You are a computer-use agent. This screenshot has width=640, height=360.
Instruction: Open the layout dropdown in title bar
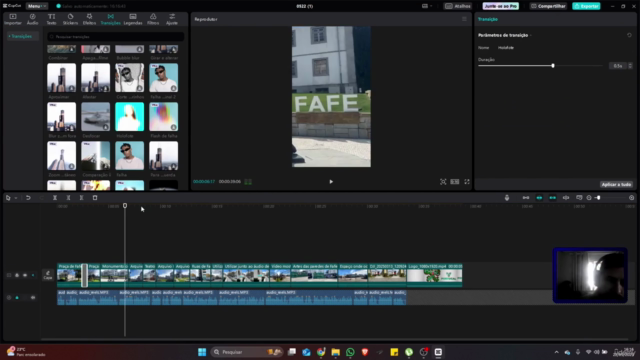[x=427, y=6]
